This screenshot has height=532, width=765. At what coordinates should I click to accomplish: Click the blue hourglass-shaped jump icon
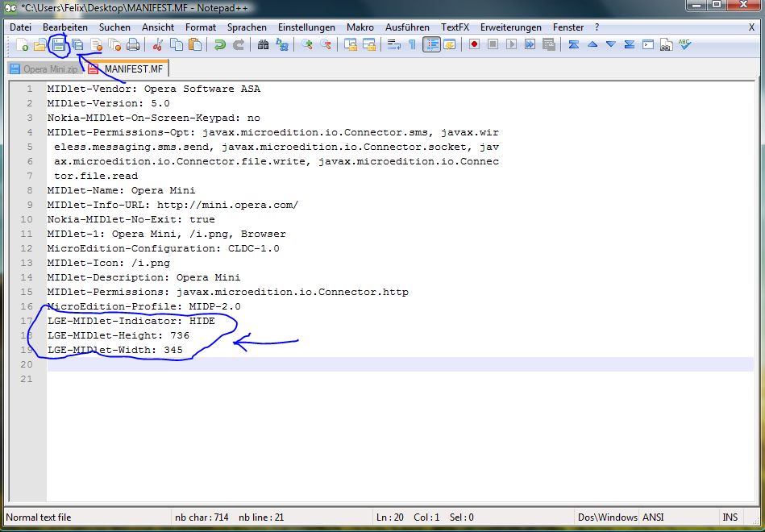(574, 45)
